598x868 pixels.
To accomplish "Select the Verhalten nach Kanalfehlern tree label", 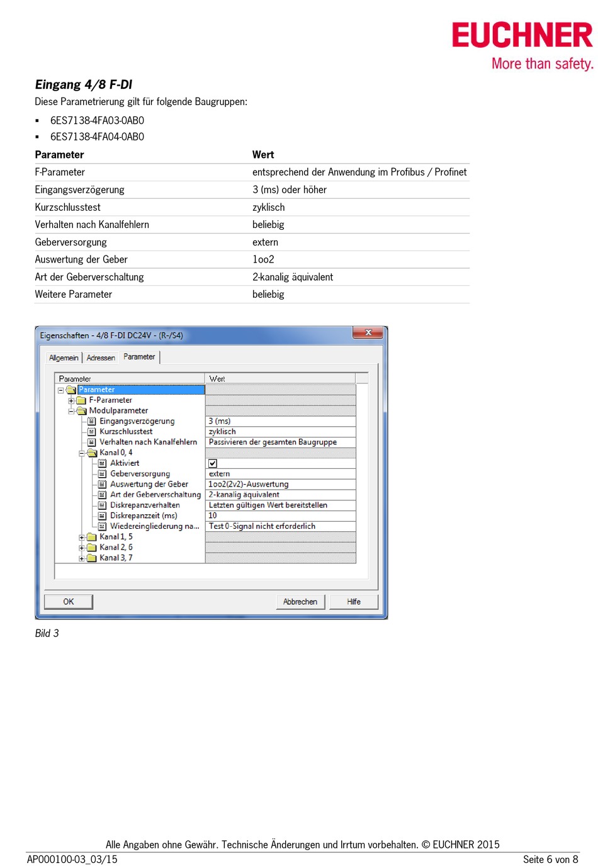I will point(149,442).
